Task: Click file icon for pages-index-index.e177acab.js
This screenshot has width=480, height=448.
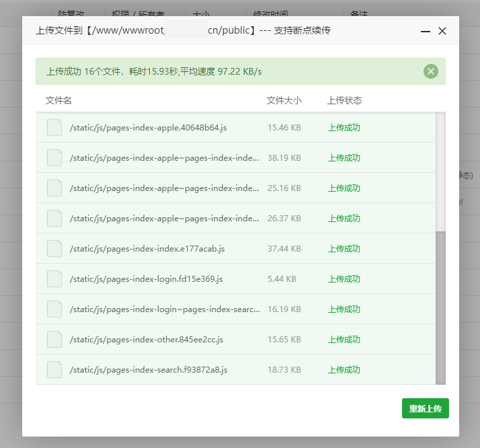Action: click(x=54, y=249)
